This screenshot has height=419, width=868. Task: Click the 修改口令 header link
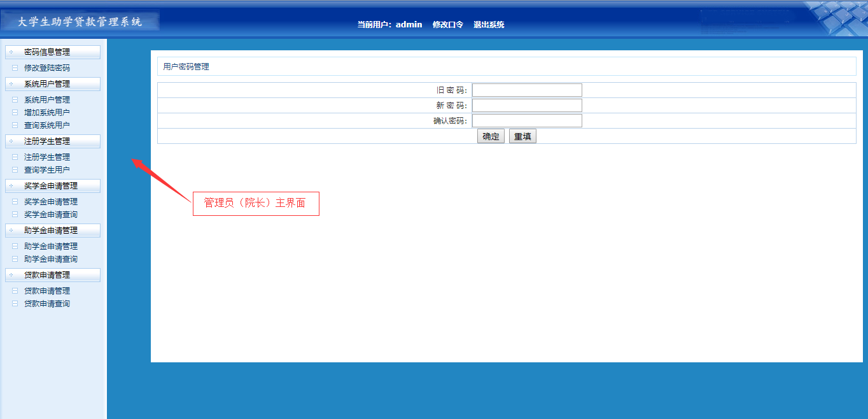(448, 25)
